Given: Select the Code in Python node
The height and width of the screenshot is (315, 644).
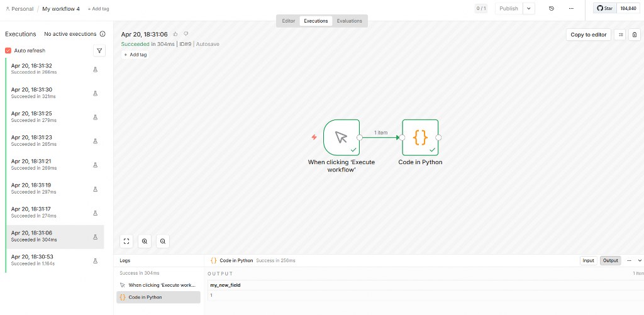Looking at the screenshot, I should [420, 138].
